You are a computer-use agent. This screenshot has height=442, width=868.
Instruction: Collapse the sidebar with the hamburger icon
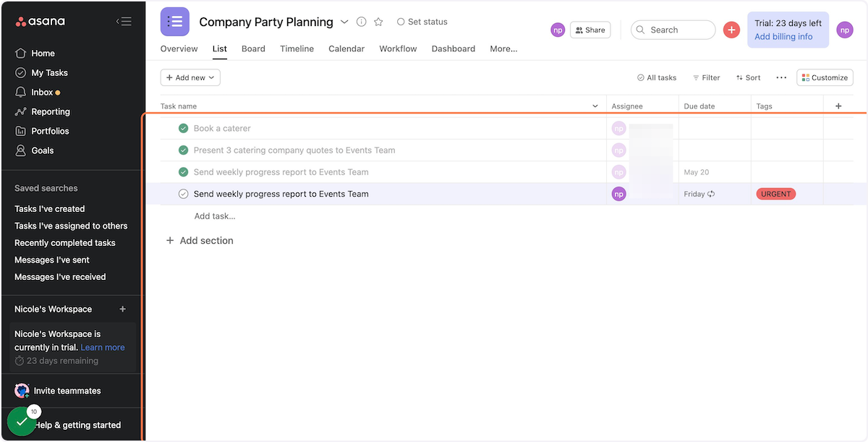[124, 22]
